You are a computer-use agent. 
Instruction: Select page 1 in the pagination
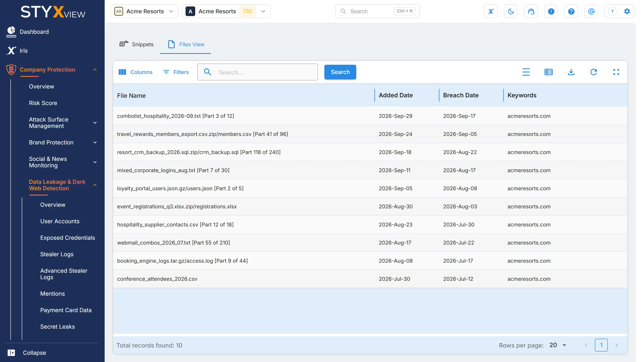pyautogui.click(x=601, y=345)
